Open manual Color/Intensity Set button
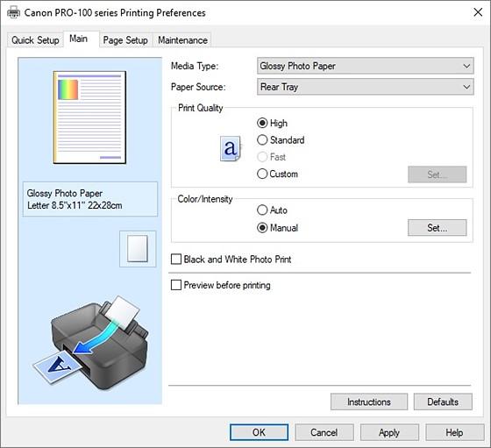Screen dimensions: 491x448 pyautogui.click(x=438, y=228)
